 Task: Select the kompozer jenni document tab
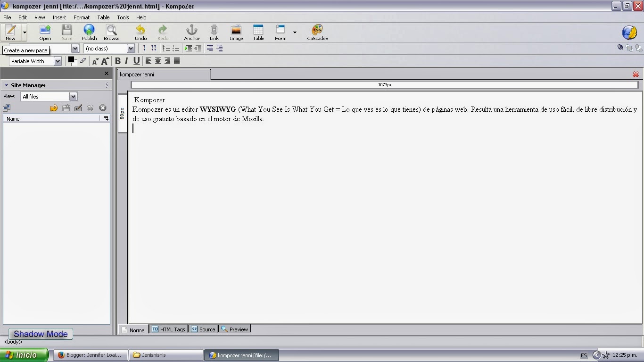164,74
